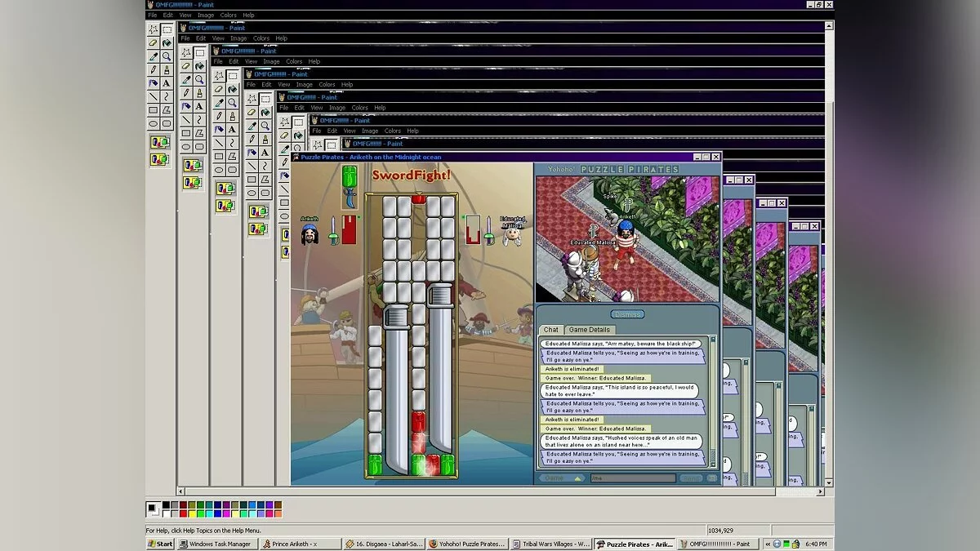Expand hidden system tray icons chevron

coord(768,544)
